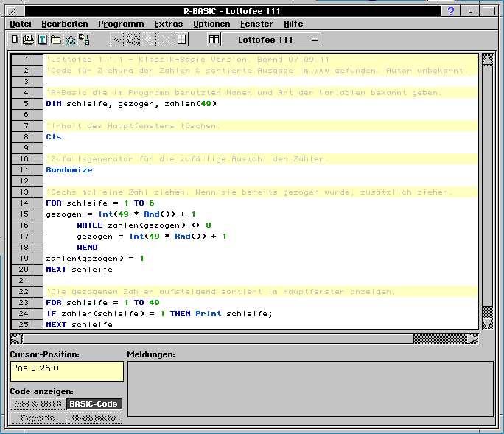Open the Programm menu
The width and height of the screenshot is (504, 434).
[121, 24]
